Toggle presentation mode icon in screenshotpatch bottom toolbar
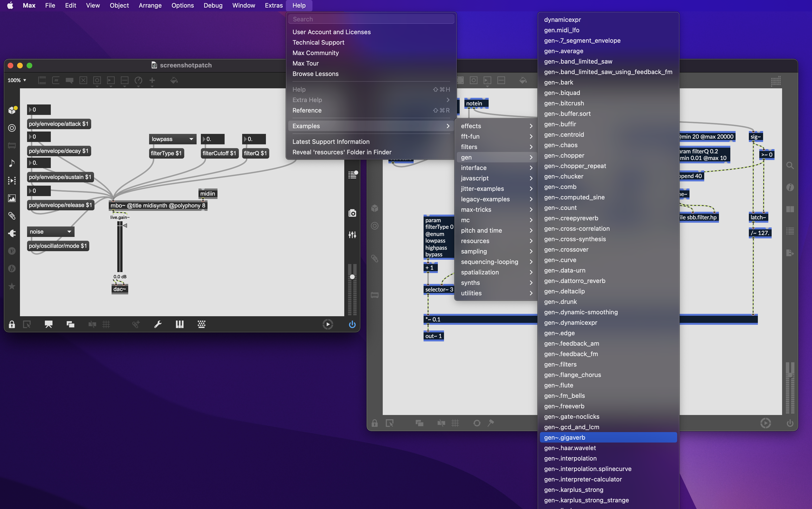 (48, 324)
